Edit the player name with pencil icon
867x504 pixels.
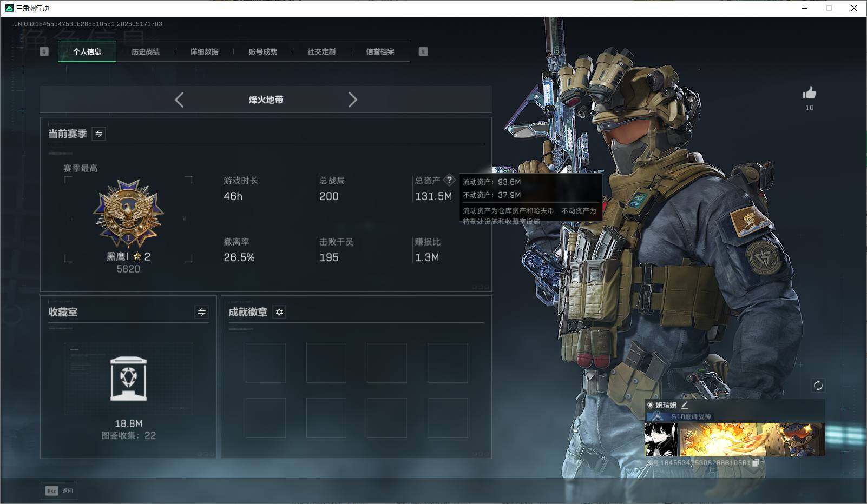point(685,404)
